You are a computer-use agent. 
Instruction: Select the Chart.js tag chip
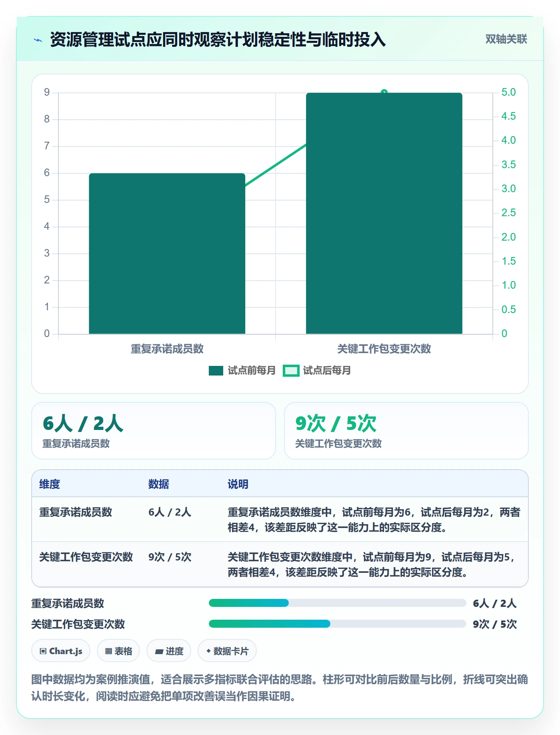[61, 651]
